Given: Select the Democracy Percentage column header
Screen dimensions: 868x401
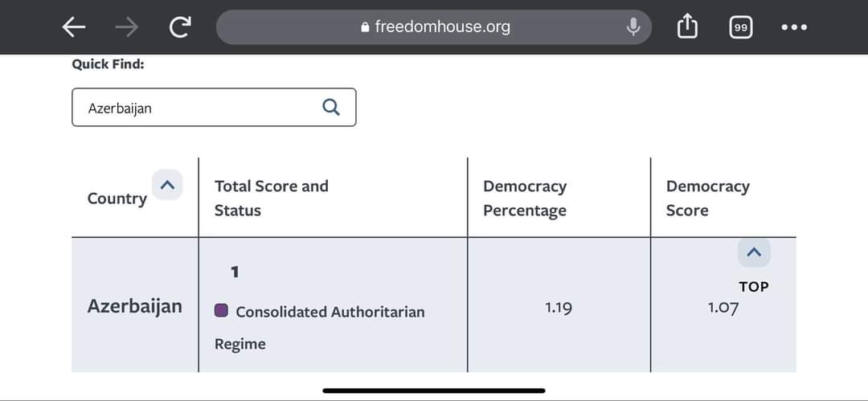Looking at the screenshot, I should tap(525, 198).
